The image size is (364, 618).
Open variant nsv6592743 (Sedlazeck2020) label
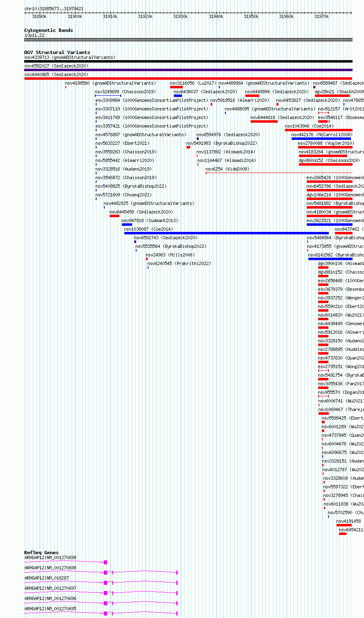click(x=166, y=238)
